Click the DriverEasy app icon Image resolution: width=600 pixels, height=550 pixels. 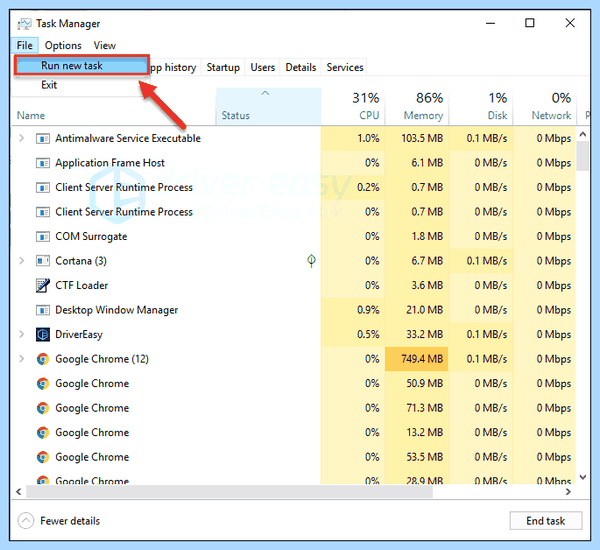pyautogui.click(x=42, y=335)
